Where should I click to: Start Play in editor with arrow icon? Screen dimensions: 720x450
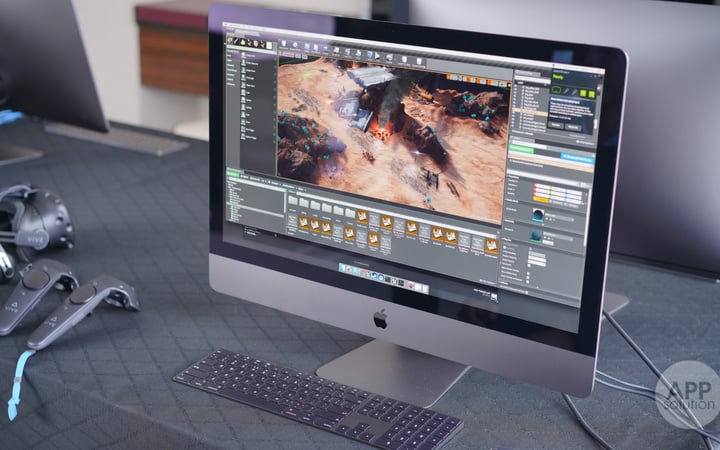[377, 56]
